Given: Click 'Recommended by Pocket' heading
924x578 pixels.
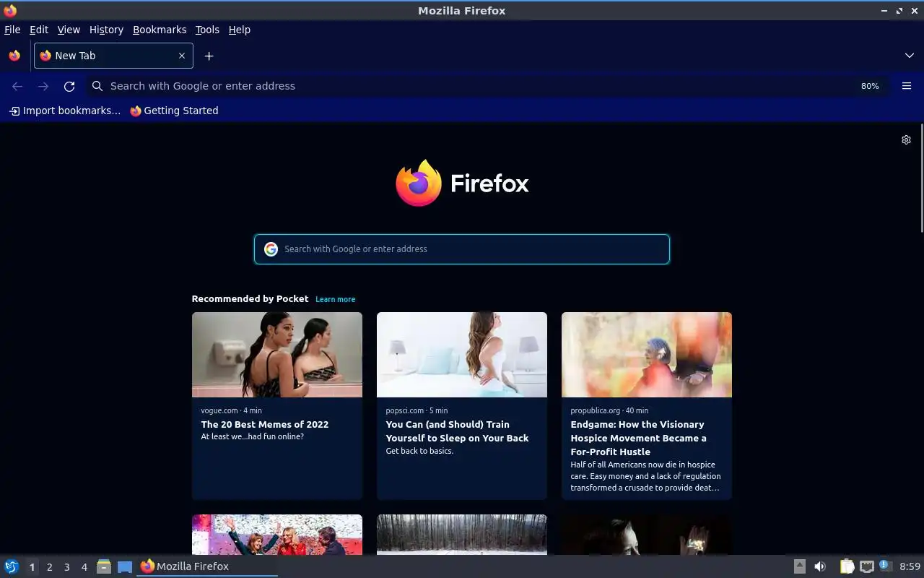Looking at the screenshot, I should click(250, 298).
